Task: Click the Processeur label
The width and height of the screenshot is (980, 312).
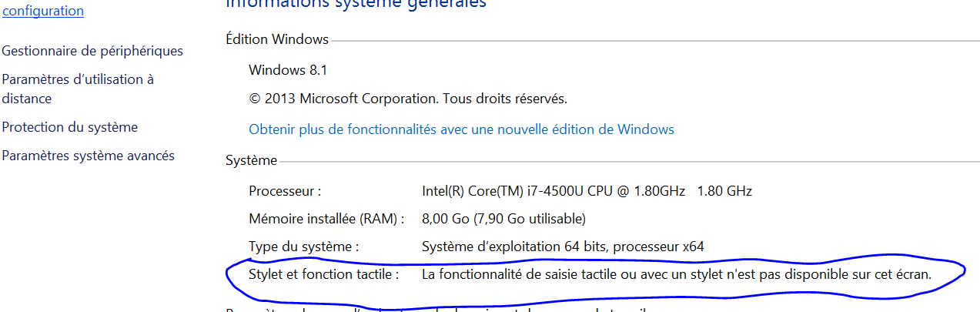Action: click(x=285, y=191)
